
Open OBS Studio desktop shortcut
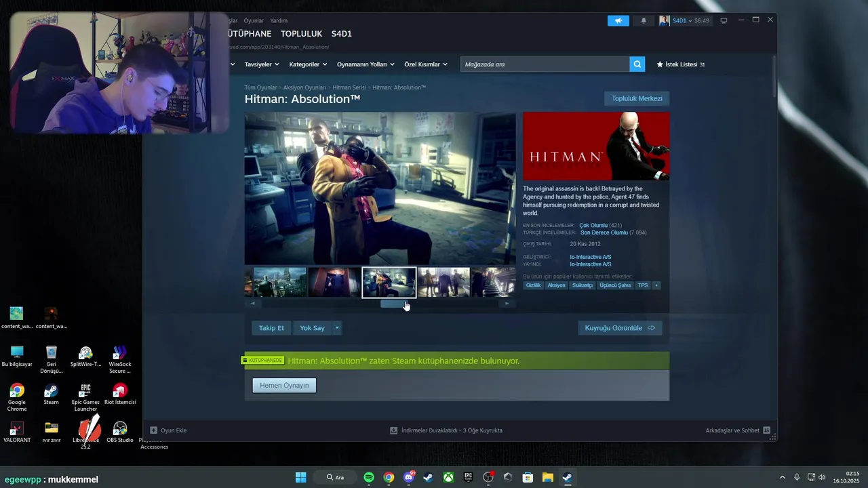click(x=120, y=432)
